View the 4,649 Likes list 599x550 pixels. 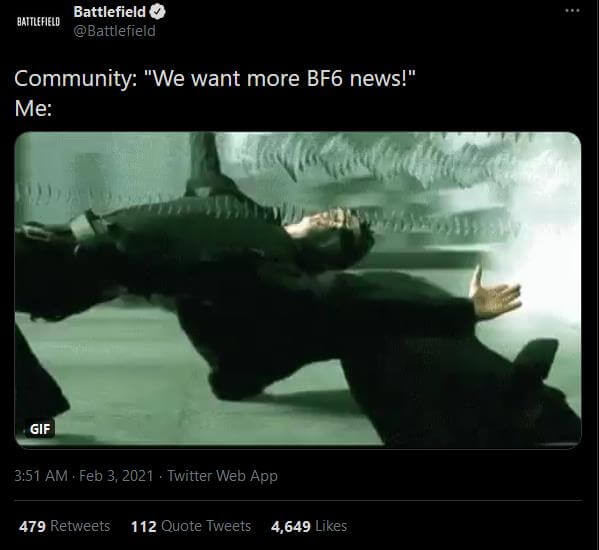[309, 526]
